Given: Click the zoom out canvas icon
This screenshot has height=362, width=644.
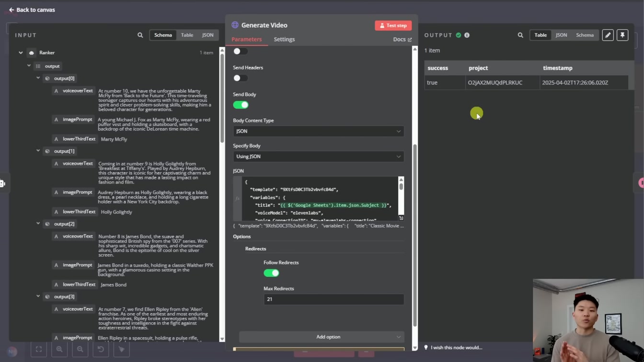Looking at the screenshot, I should [80, 350].
